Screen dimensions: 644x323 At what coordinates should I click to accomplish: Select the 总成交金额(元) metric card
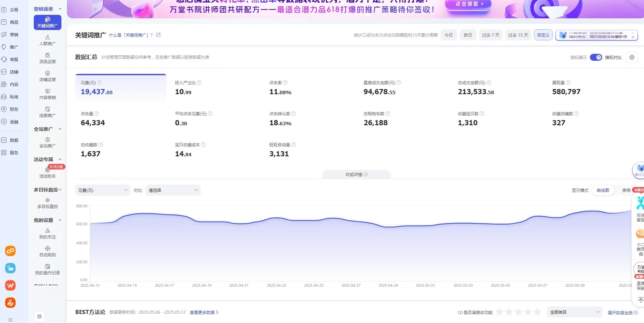498,88
